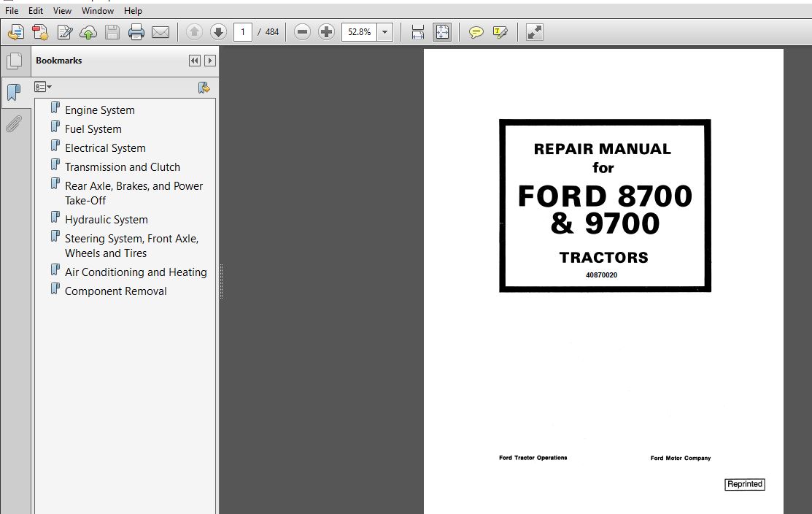812x514 pixels.
Task: Open the File menu
Action: tap(12, 10)
